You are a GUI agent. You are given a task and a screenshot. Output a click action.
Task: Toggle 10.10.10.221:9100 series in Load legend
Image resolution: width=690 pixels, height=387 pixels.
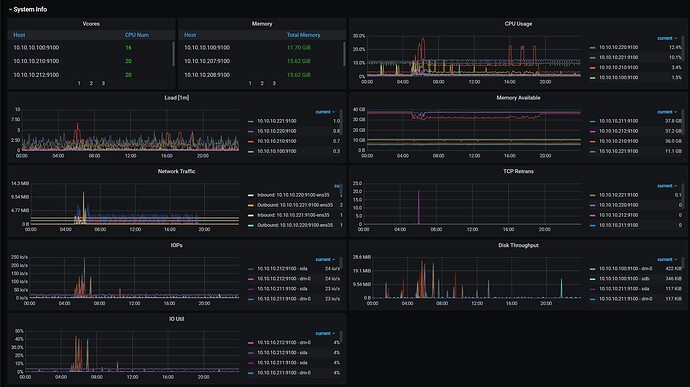pos(276,121)
